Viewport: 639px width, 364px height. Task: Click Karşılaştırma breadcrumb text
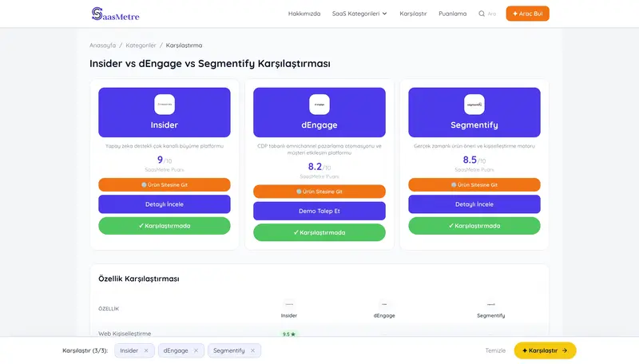point(184,45)
